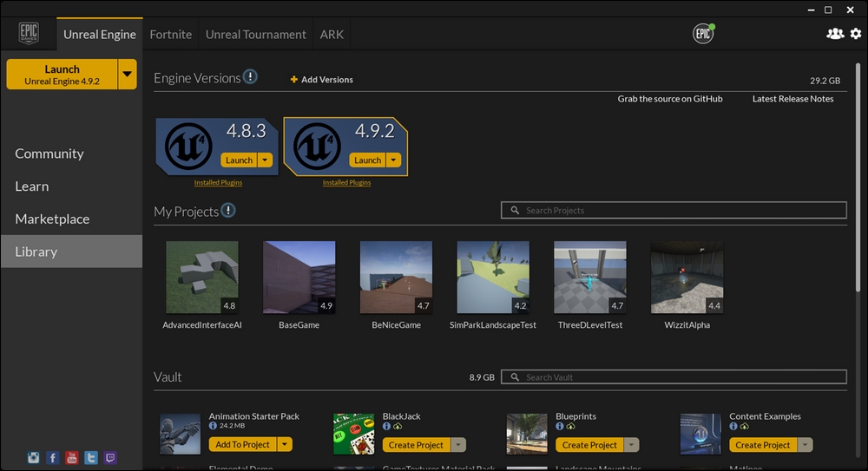Expand Content Examples Create Project dropdown arrow
The height and width of the screenshot is (471, 868).
(x=806, y=444)
